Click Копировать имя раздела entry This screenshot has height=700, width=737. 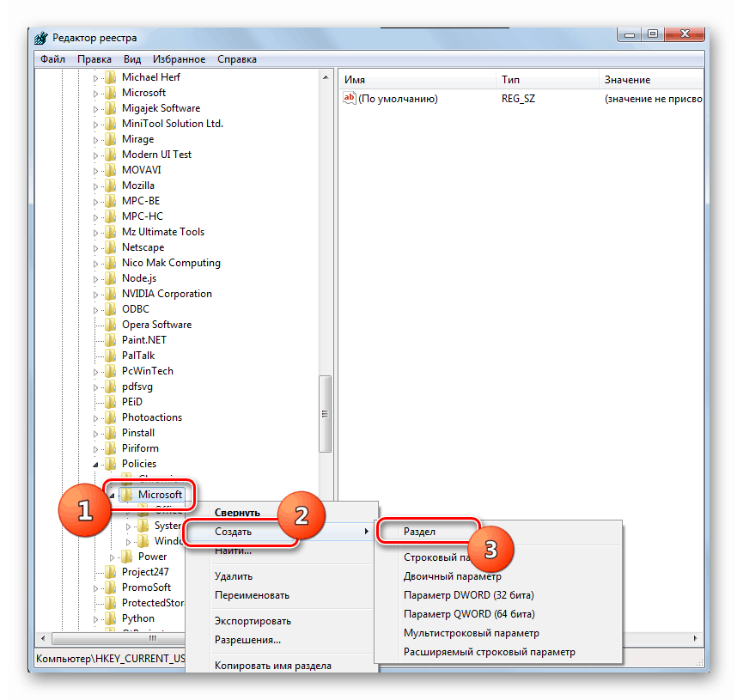tap(280, 665)
